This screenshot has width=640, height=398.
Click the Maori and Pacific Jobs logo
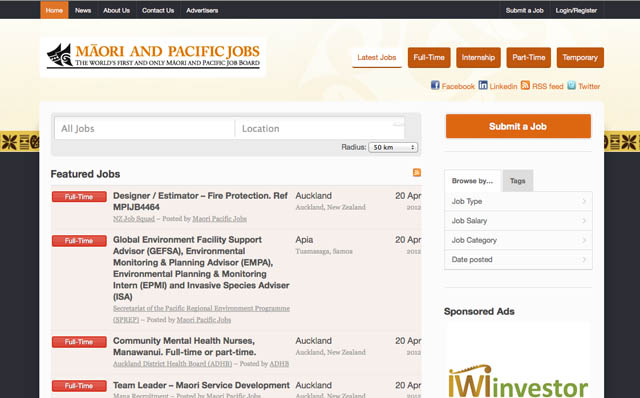coord(153,57)
